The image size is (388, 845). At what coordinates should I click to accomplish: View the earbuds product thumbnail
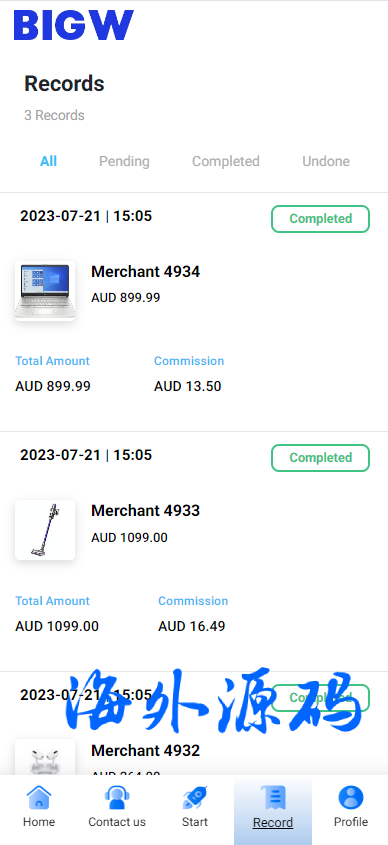pos(45,757)
